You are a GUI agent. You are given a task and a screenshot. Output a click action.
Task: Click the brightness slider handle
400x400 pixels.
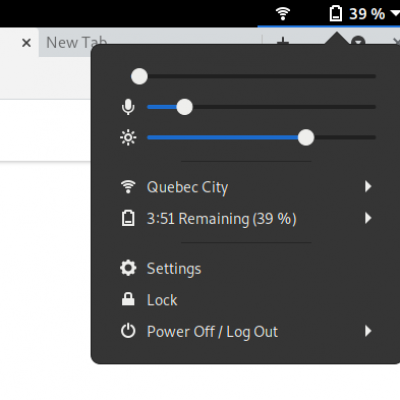[306, 138]
